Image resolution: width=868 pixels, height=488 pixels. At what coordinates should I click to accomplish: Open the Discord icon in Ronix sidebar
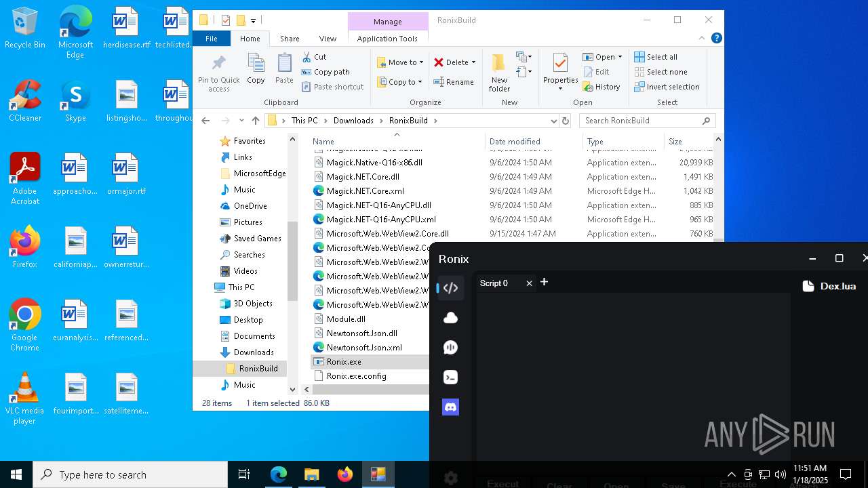pyautogui.click(x=450, y=407)
